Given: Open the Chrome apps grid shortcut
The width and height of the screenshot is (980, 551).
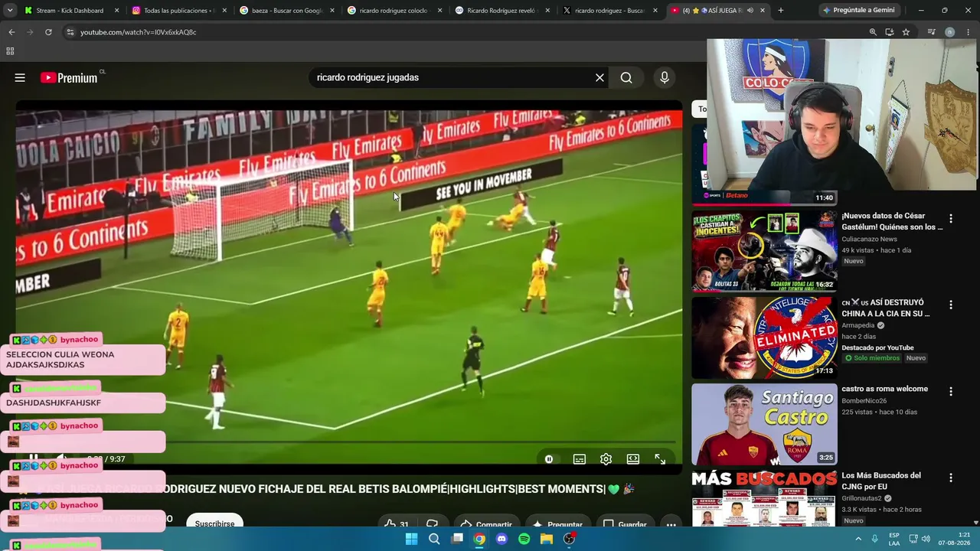Looking at the screenshot, I should (10, 51).
